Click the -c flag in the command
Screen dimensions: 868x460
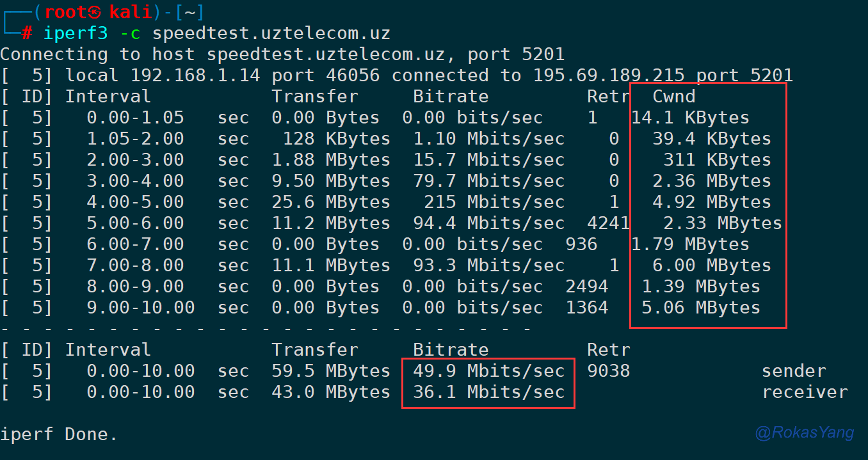(130, 33)
